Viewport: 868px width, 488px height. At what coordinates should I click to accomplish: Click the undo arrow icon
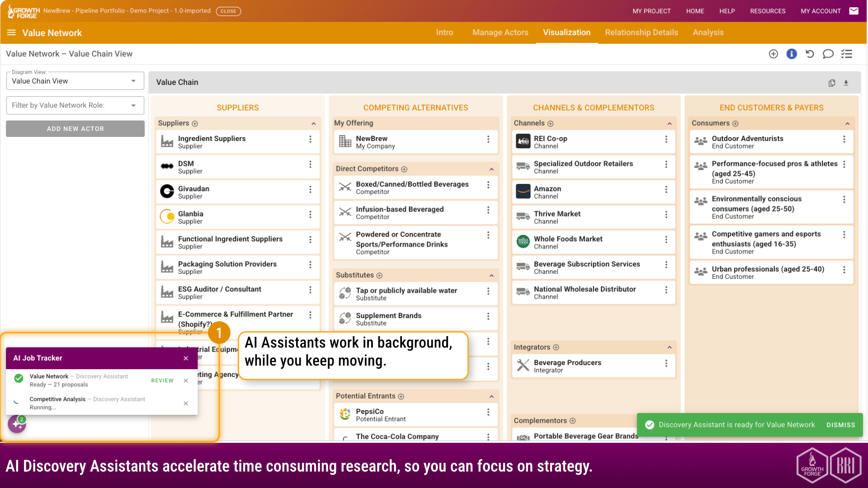[810, 54]
